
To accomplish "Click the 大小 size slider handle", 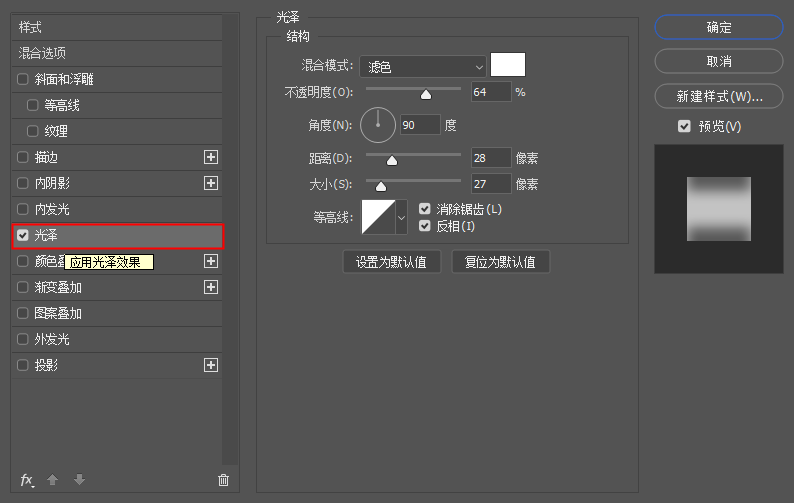I will pyautogui.click(x=381, y=186).
